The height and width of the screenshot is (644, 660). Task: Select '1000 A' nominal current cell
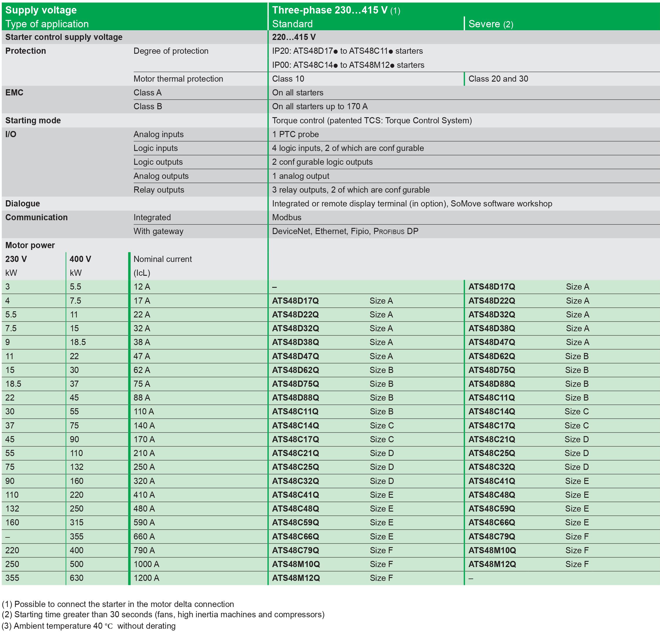(146, 564)
